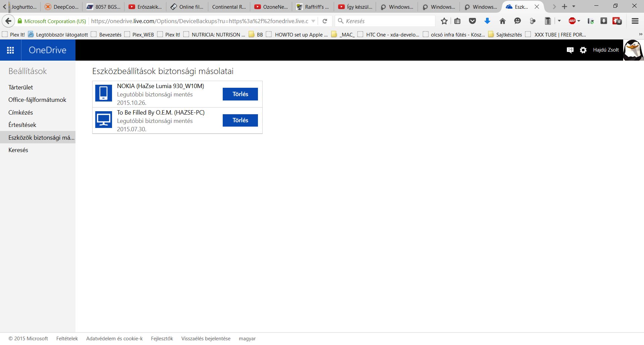644x345 pixels.
Task: Switch to the Így készül... tab
Action: pos(355,7)
